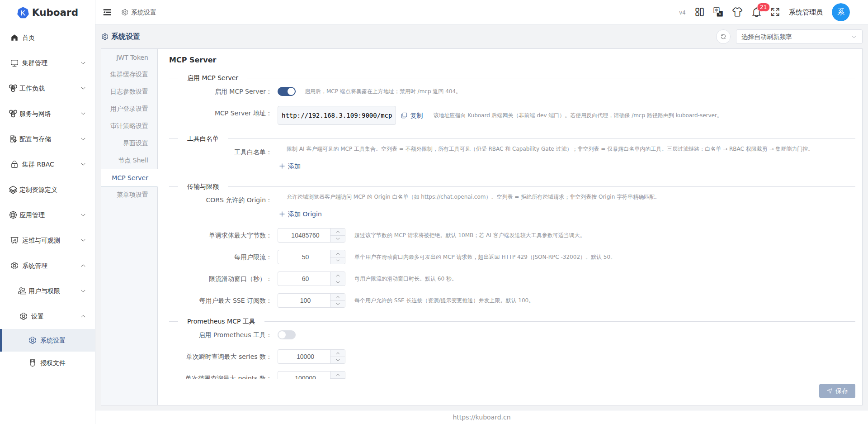
Task: Click the plus icon for 添加 Origin
Action: pos(282,214)
